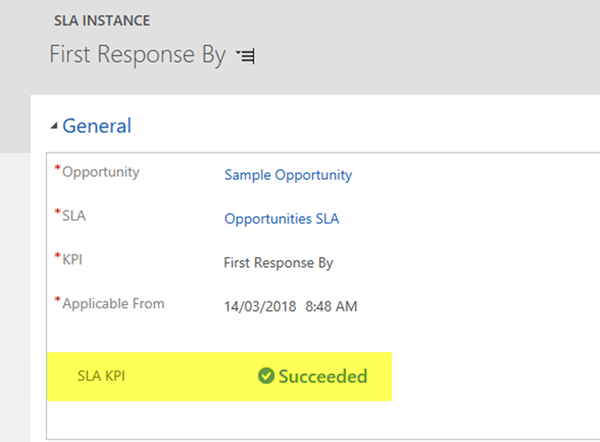600x442 pixels.
Task: Click the Succeeded status text
Action: pyautogui.click(x=323, y=377)
